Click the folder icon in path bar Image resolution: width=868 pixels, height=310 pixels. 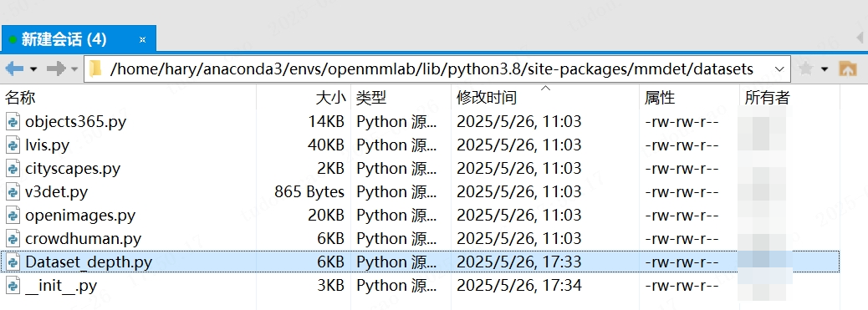(x=96, y=69)
